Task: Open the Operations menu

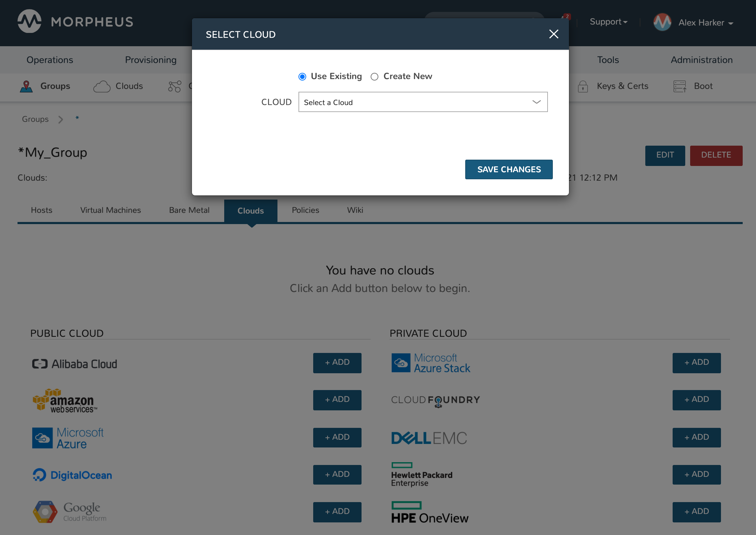Action: (x=50, y=60)
